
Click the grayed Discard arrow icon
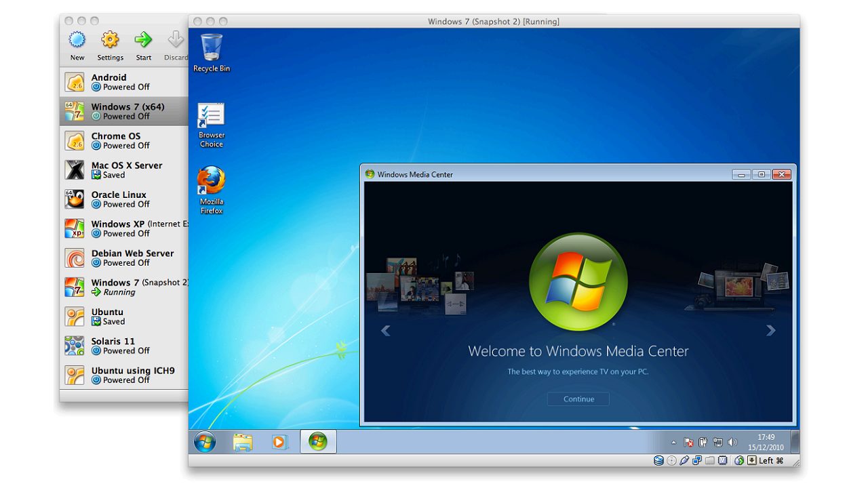[176, 40]
